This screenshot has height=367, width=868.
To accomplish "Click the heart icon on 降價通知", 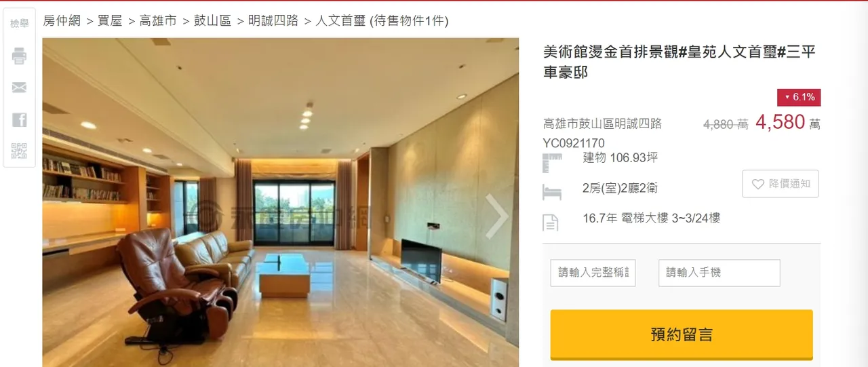I will coord(757,184).
